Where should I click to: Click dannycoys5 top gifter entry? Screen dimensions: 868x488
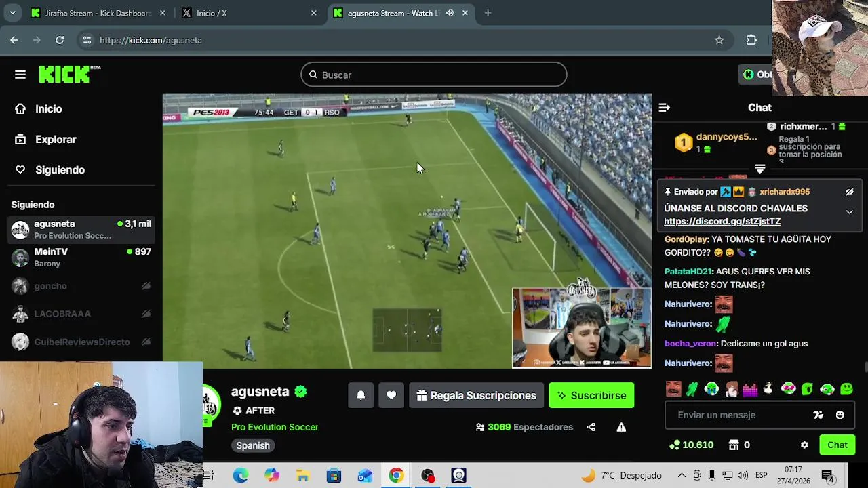(x=715, y=142)
